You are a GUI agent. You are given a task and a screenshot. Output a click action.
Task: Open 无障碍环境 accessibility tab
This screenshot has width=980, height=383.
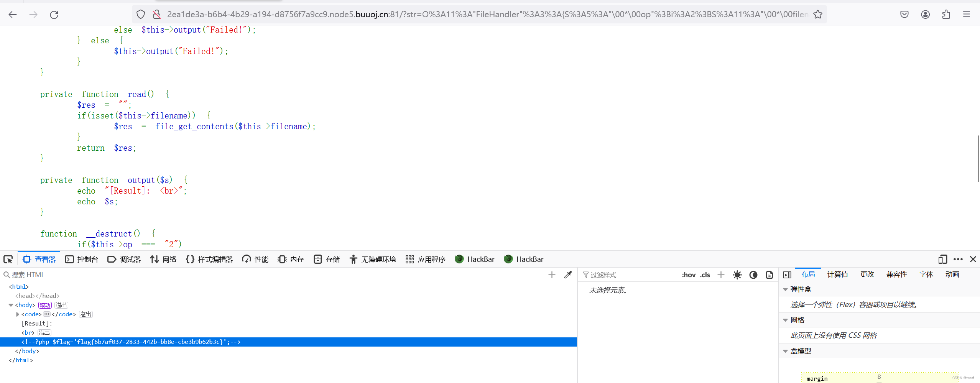[x=373, y=260]
